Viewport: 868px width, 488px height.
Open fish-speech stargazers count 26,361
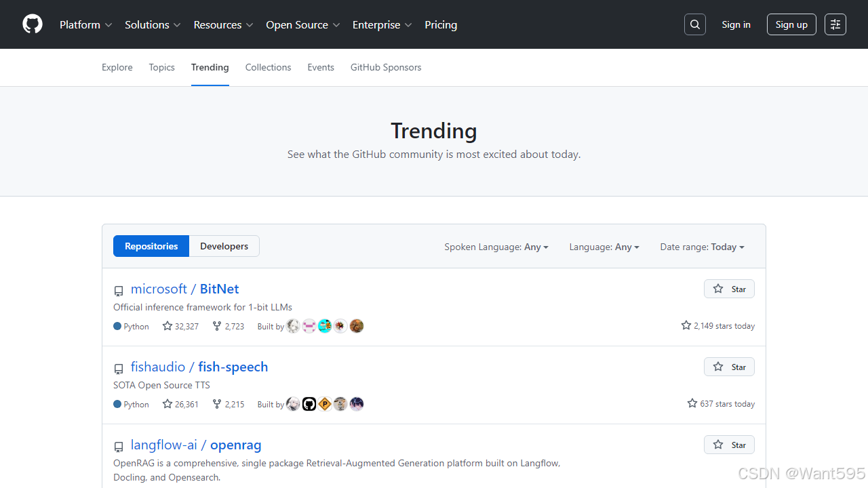(180, 404)
